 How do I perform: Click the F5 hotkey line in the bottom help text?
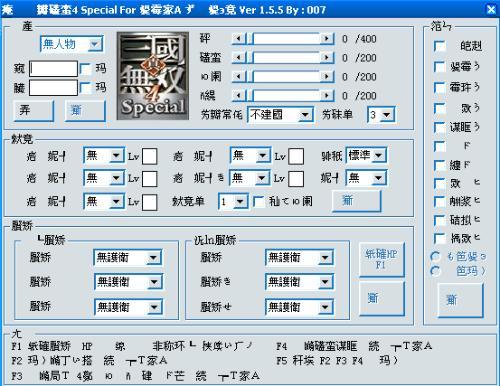[x=337, y=361]
